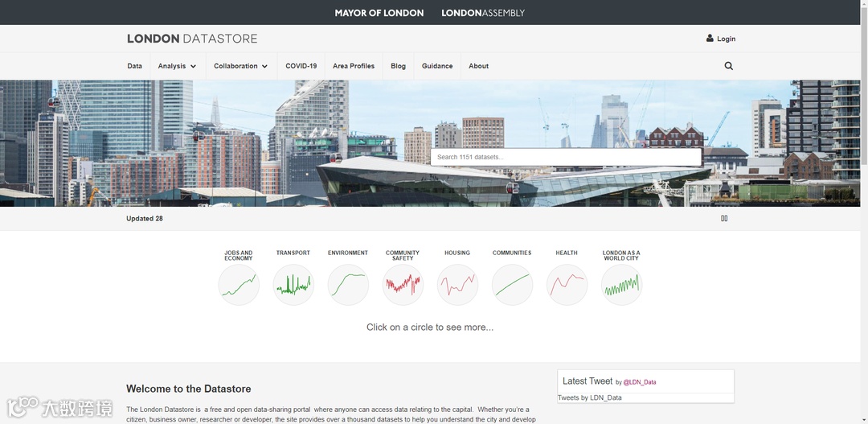Click the 'Updated 28' ticker text
The image size is (868, 424).
[145, 218]
